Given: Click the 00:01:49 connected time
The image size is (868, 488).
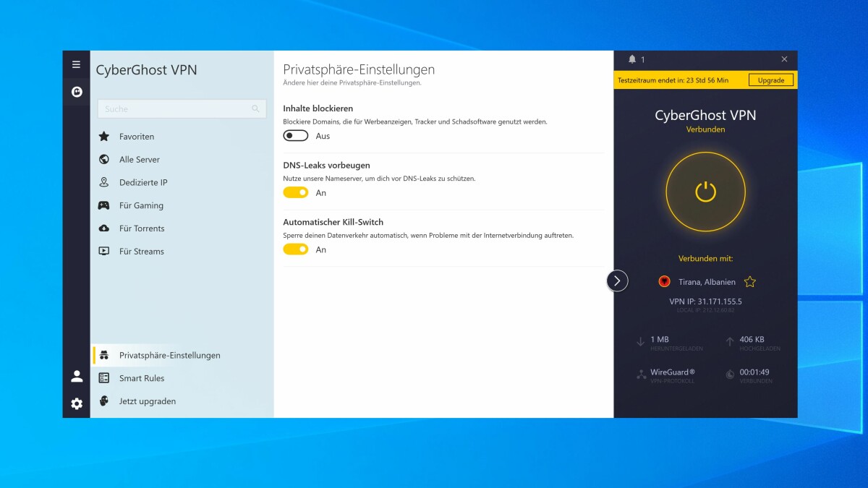Looking at the screenshot, I should [x=754, y=372].
